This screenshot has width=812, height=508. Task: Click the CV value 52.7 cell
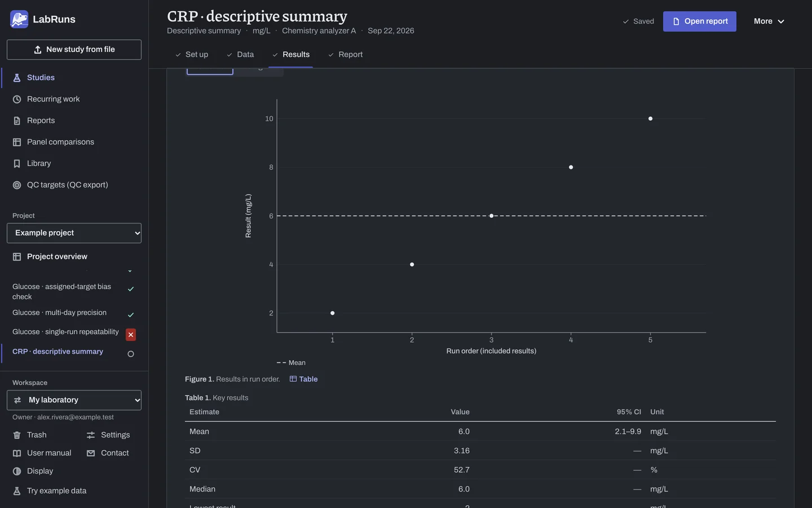pos(462,470)
